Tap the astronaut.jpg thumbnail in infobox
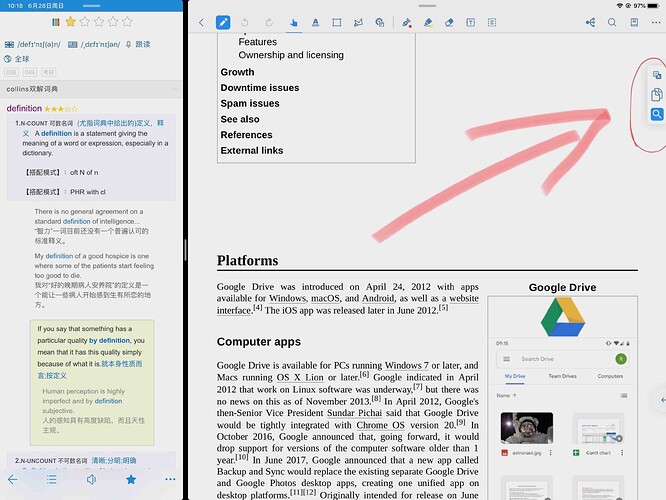 527,428
